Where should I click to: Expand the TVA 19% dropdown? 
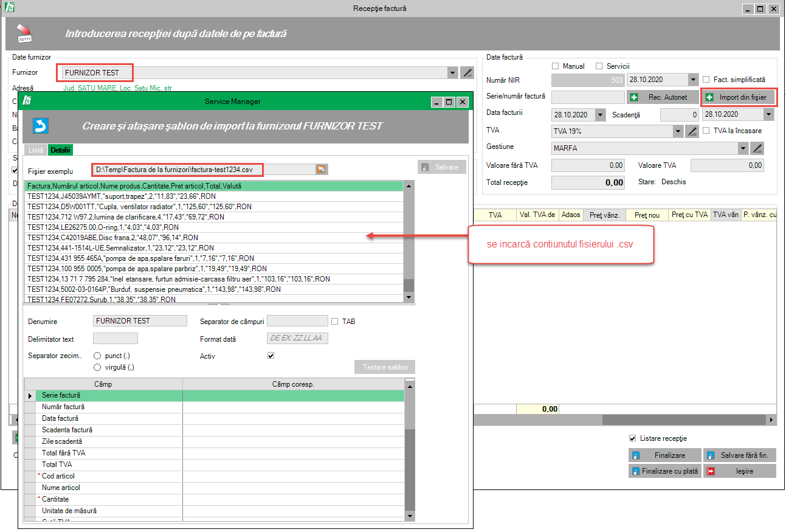click(678, 131)
